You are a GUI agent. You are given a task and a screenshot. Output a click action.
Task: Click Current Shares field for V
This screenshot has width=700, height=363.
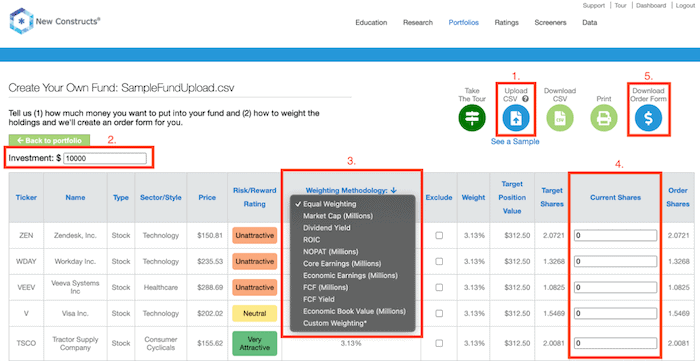(615, 313)
